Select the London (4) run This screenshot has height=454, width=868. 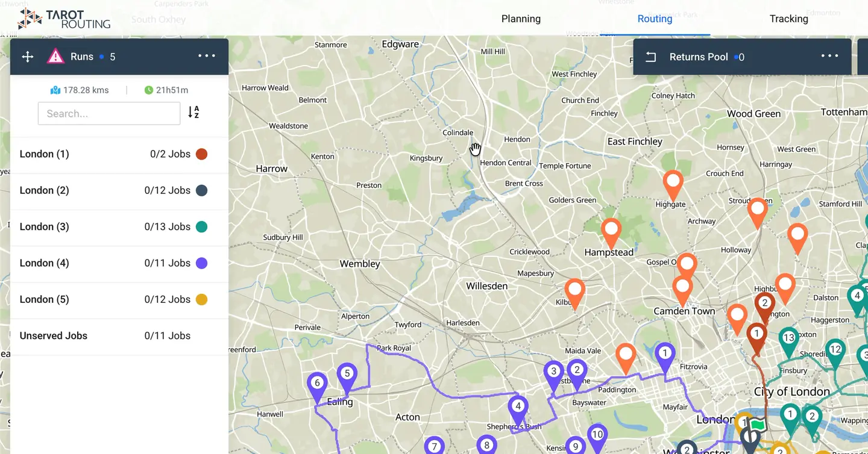click(119, 263)
